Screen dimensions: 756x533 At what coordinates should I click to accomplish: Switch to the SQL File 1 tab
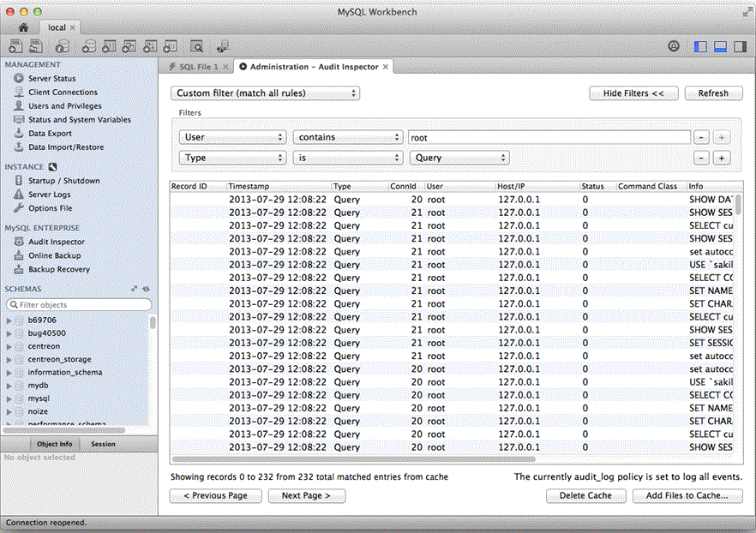[x=195, y=65]
